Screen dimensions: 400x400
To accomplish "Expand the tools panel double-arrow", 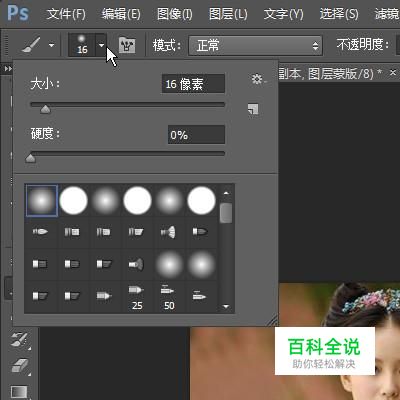I will (x=8, y=69).
